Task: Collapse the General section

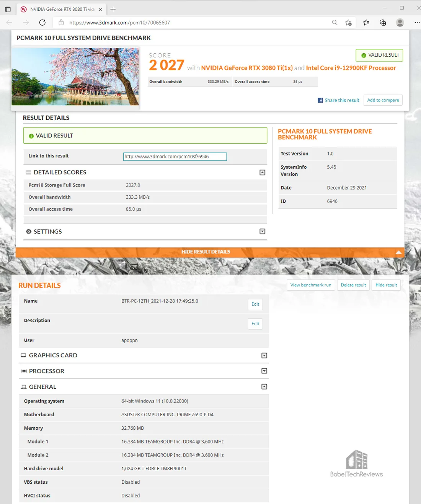Action: pyautogui.click(x=264, y=387)
